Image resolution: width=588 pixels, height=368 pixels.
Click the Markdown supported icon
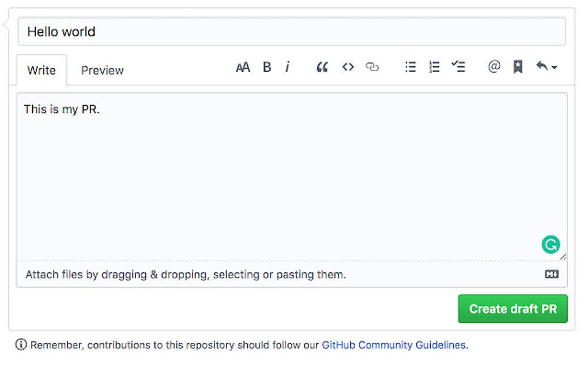[551, 274]
